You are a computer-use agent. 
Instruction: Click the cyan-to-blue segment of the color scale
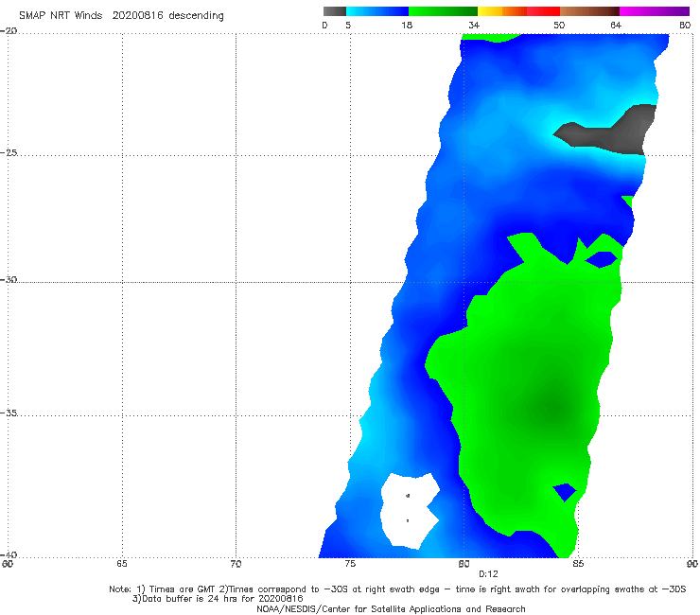377,11
